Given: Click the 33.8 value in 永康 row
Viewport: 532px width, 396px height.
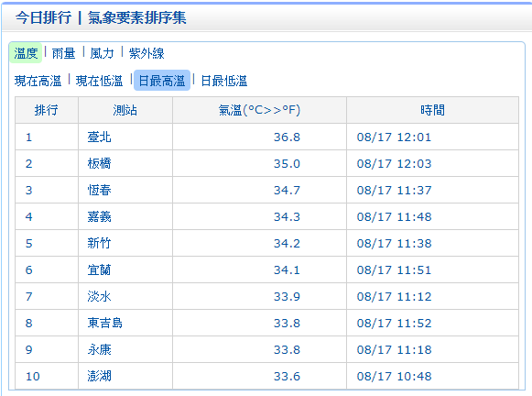Looking at the screenshot, I should coord(287,350).
